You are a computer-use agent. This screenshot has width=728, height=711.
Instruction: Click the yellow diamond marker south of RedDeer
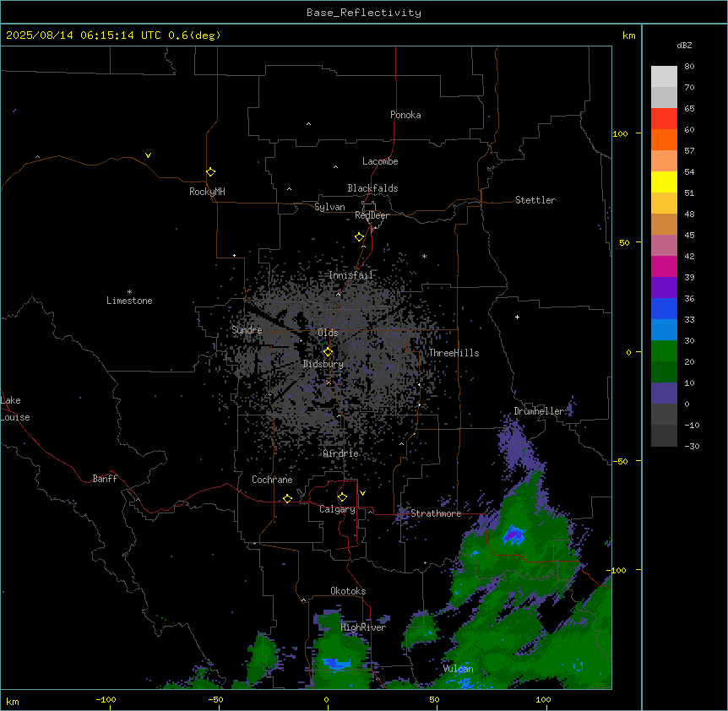tap(359, 237)
